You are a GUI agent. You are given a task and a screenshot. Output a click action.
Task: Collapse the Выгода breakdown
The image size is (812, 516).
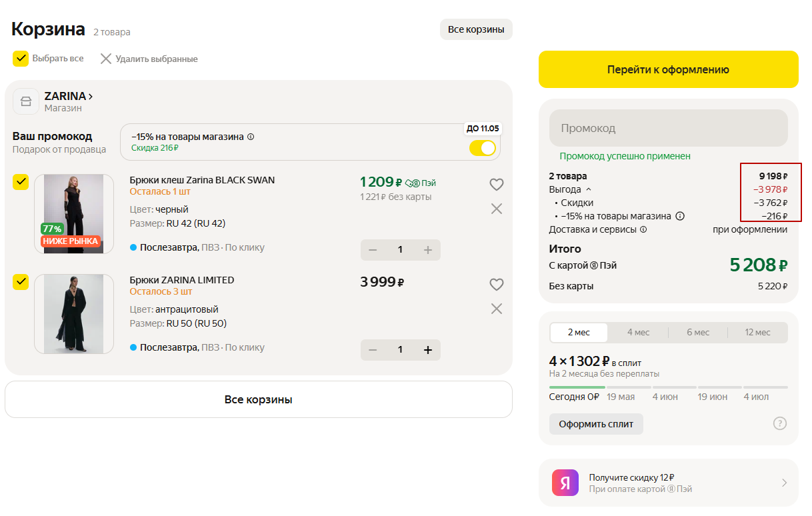570,189
